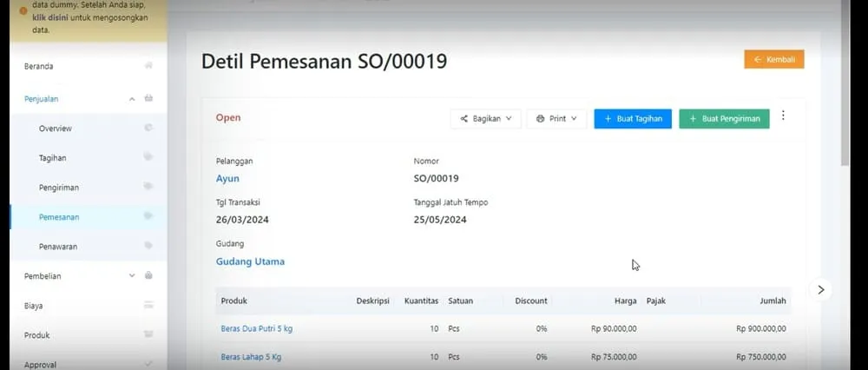Open Overview under Penjualan

coord(56,129)
